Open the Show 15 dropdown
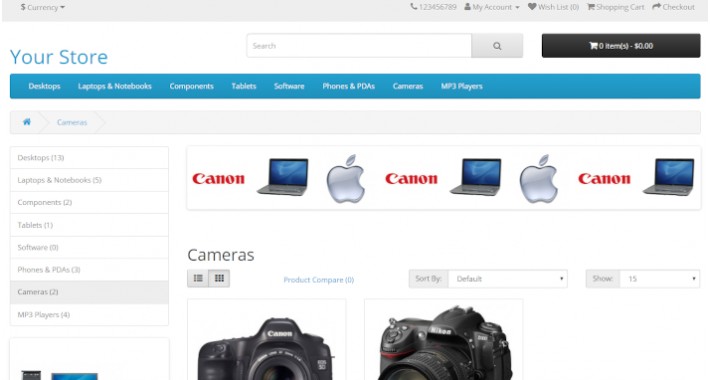Screen dimensions: 710x380 pyautogui.click(x=660, y=279)
